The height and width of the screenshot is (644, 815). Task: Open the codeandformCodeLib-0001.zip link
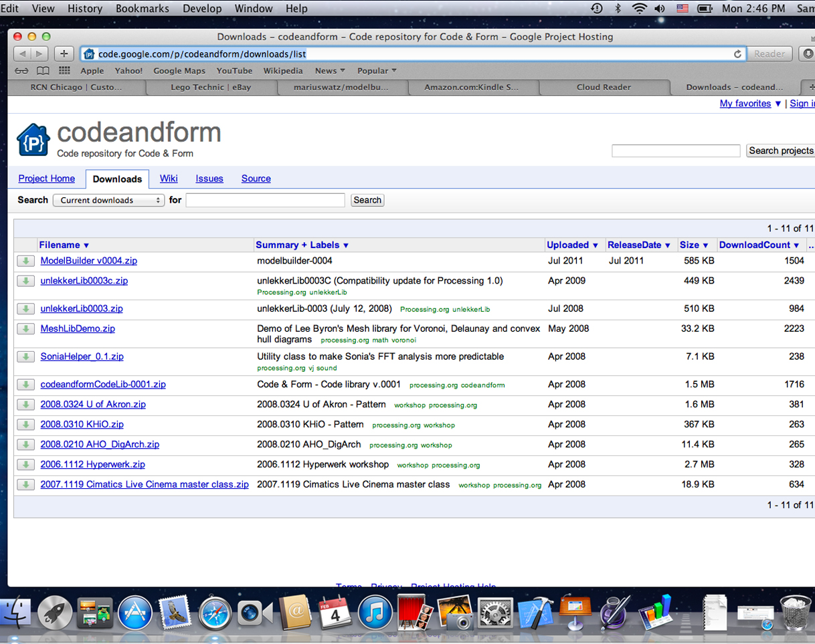click(103, 385)
